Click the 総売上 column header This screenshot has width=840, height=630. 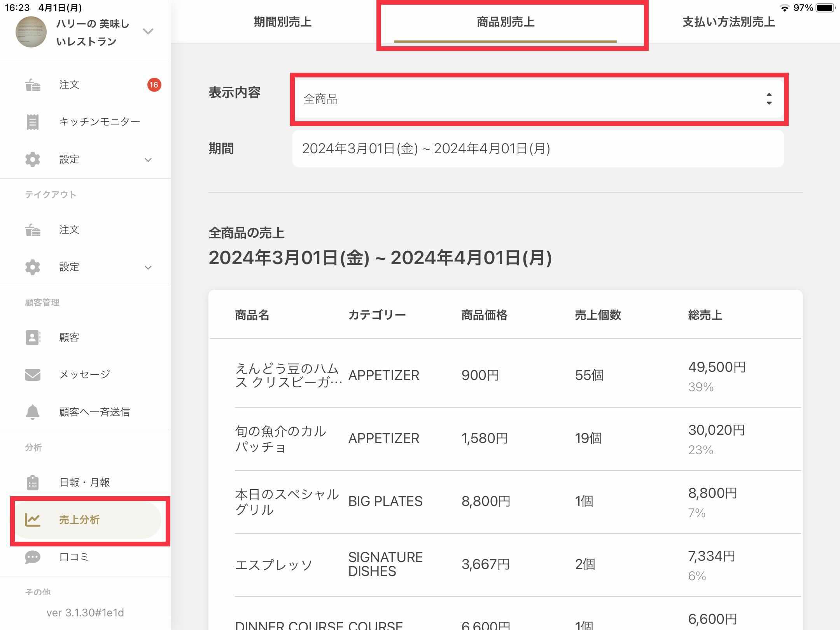coord(705,315)
